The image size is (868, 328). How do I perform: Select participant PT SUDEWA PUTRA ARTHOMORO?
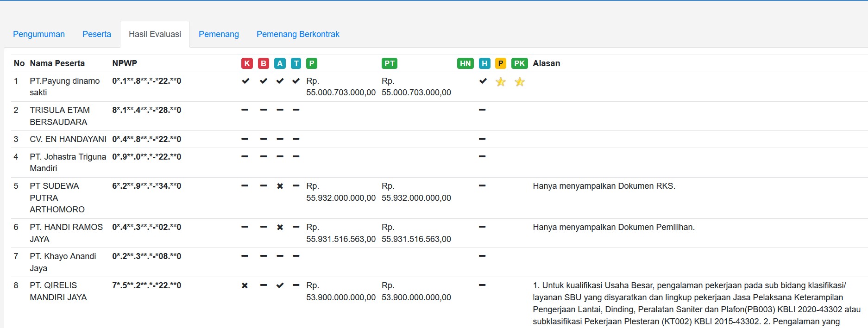tap(57, 198)
